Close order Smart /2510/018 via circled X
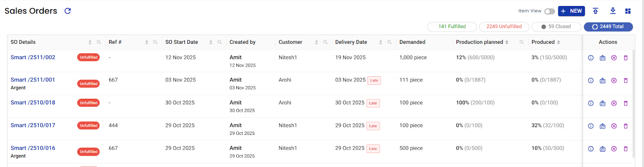The image size is (644, 167). pos(614,103)
